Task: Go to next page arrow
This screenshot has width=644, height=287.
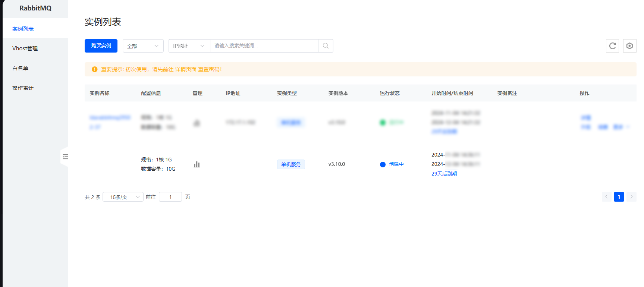Action: pyautogui.click(x=631, y=197)
